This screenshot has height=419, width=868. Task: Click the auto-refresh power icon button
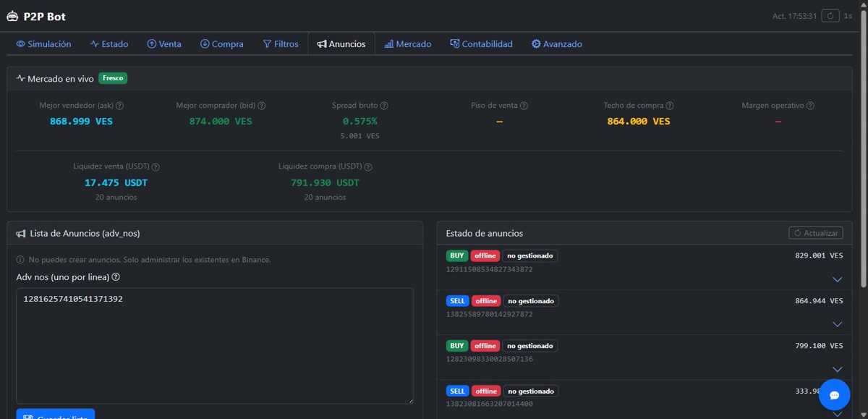832,16
